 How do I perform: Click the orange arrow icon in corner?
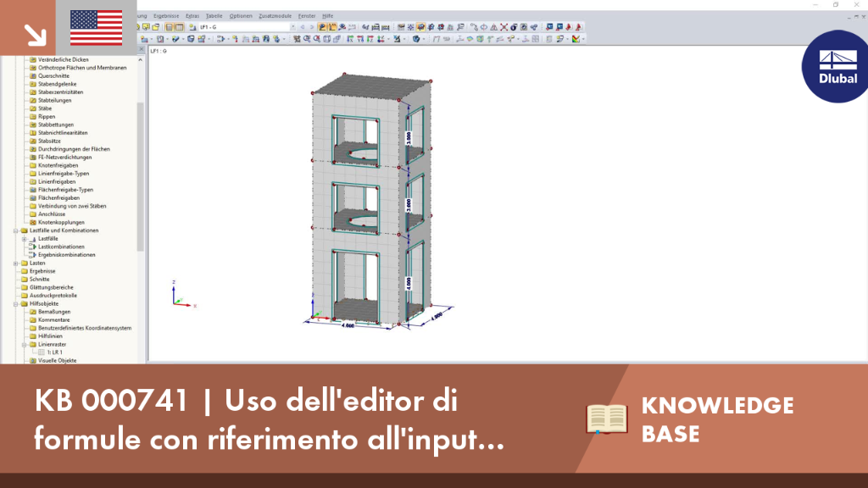(35, 35)
